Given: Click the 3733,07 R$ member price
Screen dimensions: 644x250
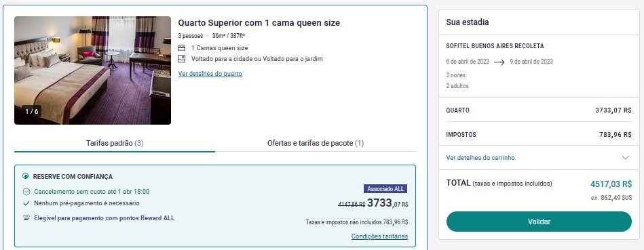Looking at the screenshot, I should click(x=387, y=203).
